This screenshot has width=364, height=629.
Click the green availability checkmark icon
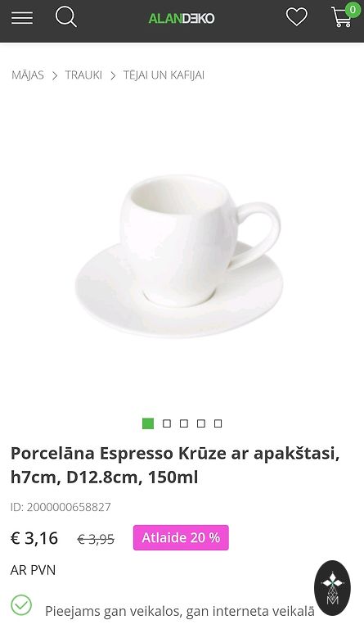tap(21, 605)
